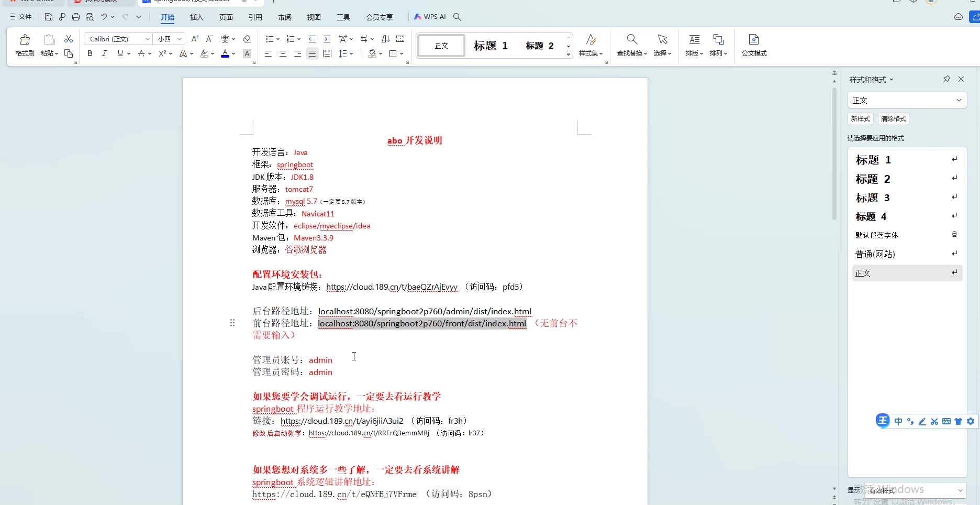Click the eraser clear formatting icon
The width and height of the screenshot is (980, 505).
(x=247, y=39)
